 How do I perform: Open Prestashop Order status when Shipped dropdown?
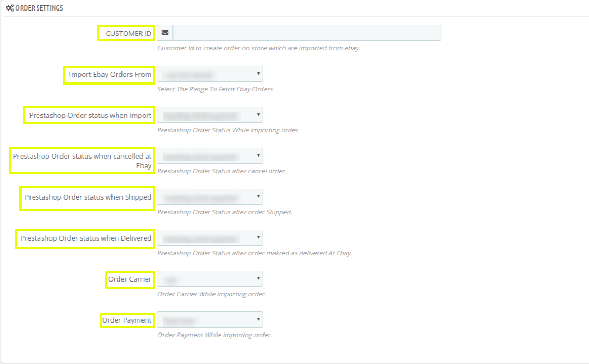(x=210, y=196)
